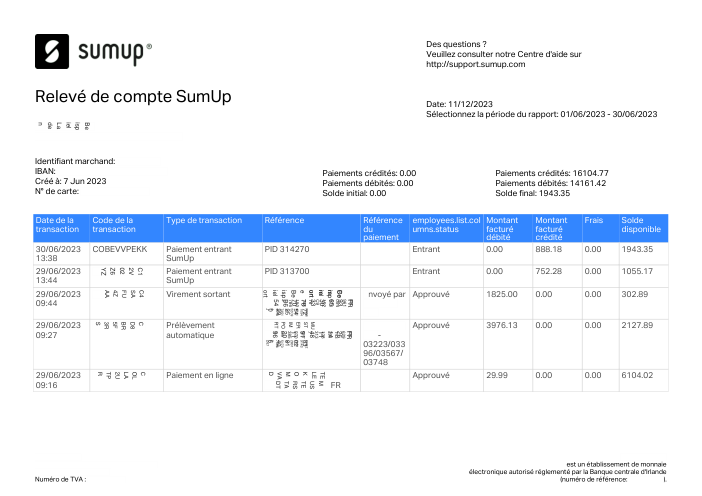The width and height of the screenshot is (702, 496).
Task: Click 'Numéro de TVA :' footer label
Action: (60, 479)
